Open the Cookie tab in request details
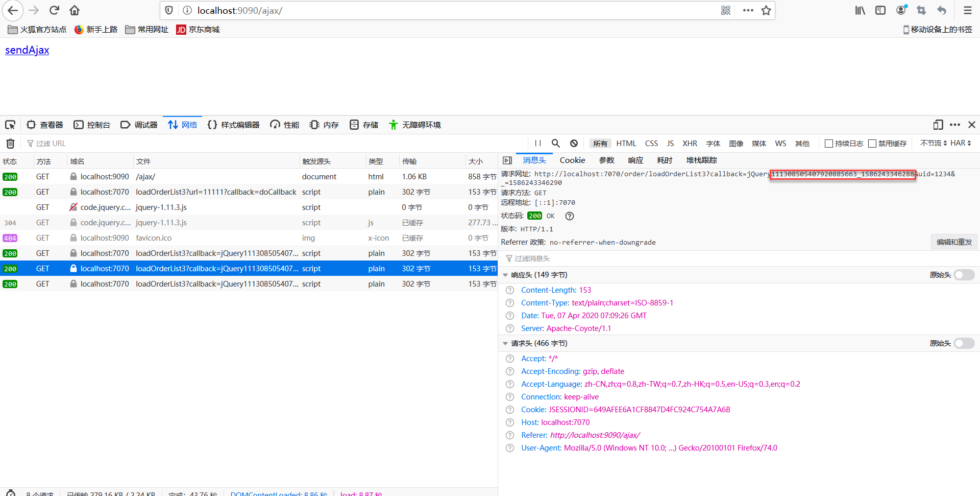 [x=572, y=160]
